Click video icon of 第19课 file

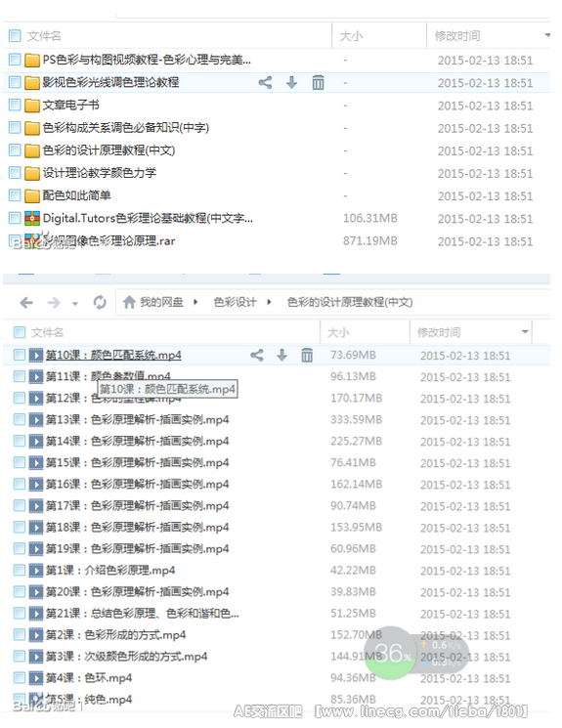click(x=36, y=549)
